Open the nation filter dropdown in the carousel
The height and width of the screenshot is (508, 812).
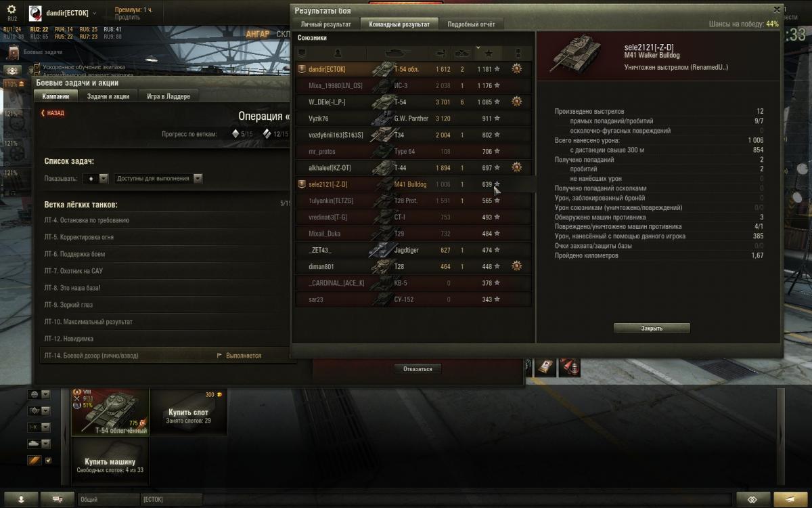coord(39,394)
